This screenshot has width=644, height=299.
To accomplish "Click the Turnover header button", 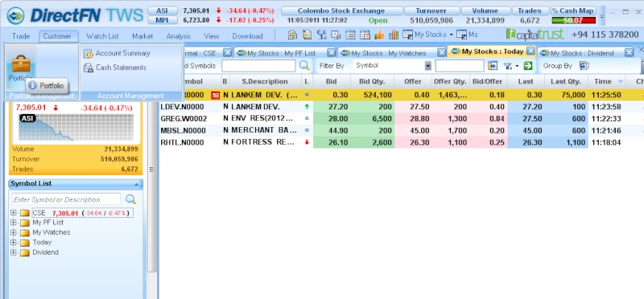I will (431, 11).
